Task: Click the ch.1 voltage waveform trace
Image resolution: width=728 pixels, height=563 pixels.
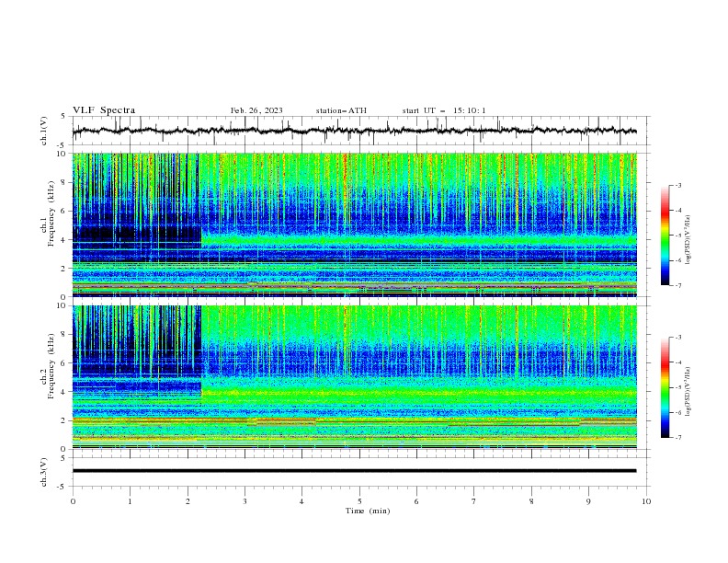Action: (354, 131)
